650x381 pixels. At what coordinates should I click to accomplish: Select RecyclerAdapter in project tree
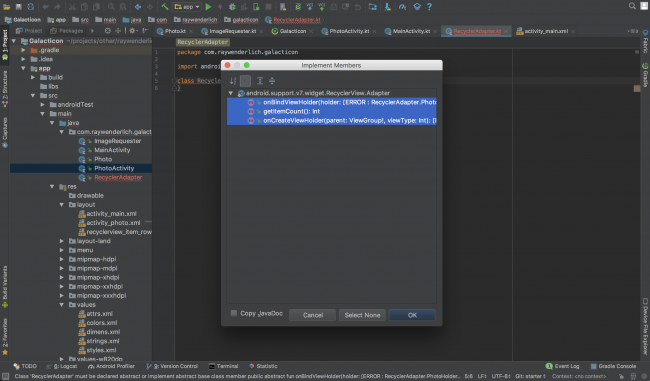pyautogui.click(x=118, y=177)
